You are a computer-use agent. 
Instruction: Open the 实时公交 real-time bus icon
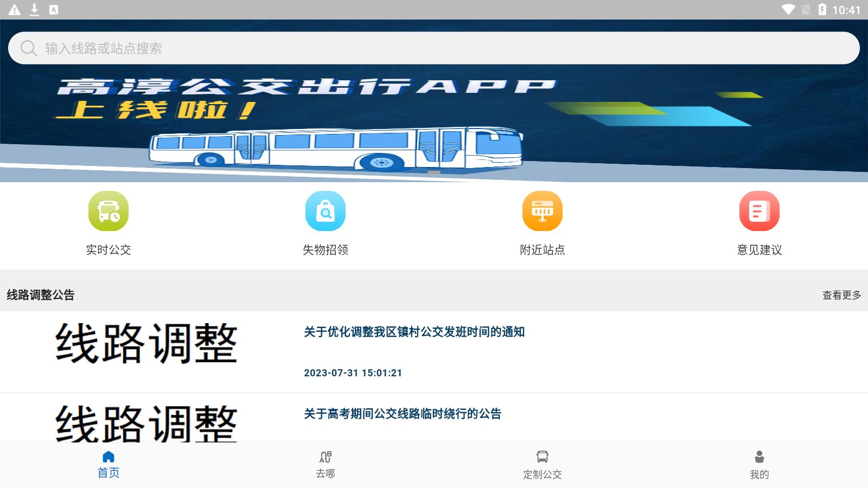coord(108,211)
